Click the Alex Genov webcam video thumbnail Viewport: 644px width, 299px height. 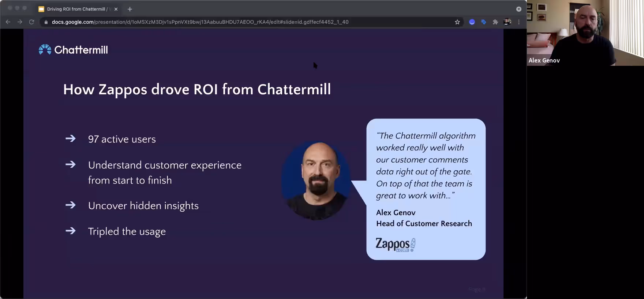pos(585,33)
